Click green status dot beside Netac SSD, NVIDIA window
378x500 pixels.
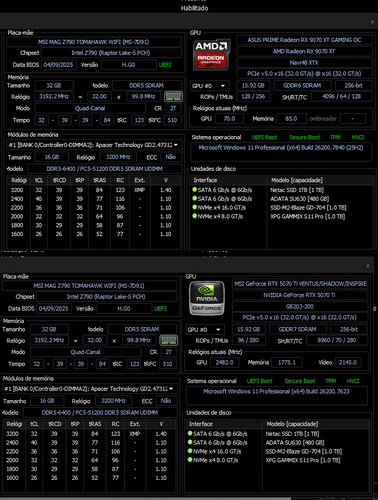pyautogui.click(x=190, y=433)
